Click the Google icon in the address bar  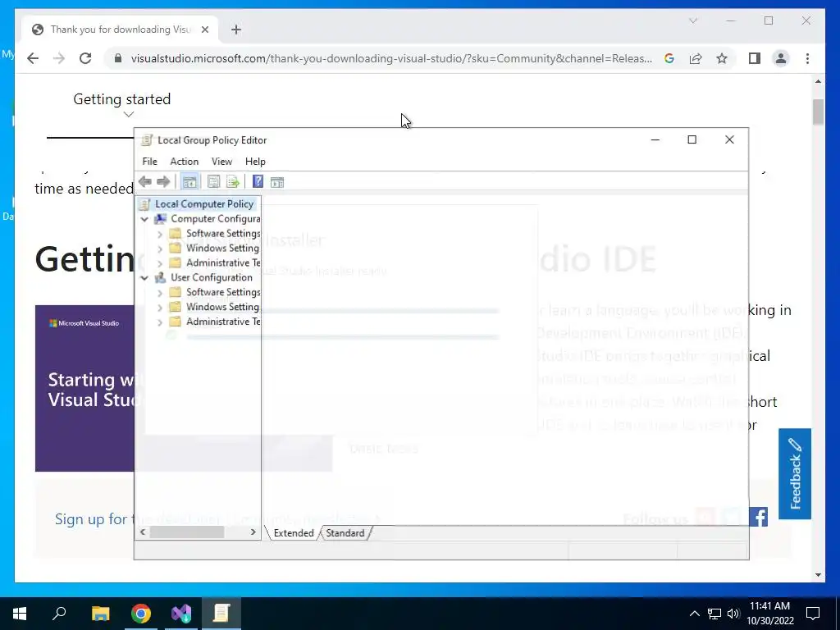pyautogui.click(x=669, y=58)
